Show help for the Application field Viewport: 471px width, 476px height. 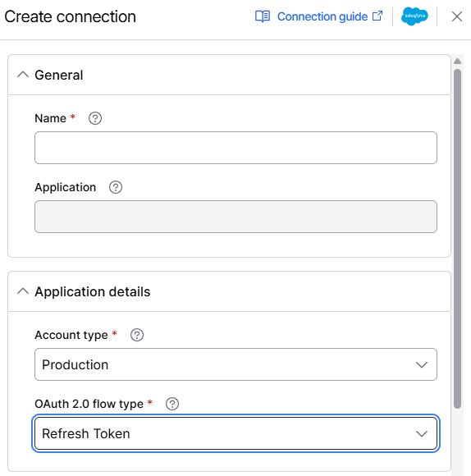116,187
